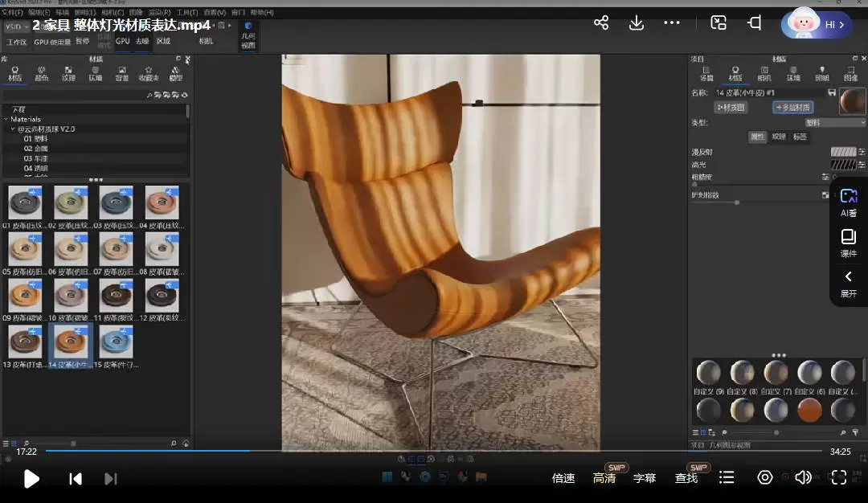
Task: Open the 课件 courseware panel
Action: [849, 243]
